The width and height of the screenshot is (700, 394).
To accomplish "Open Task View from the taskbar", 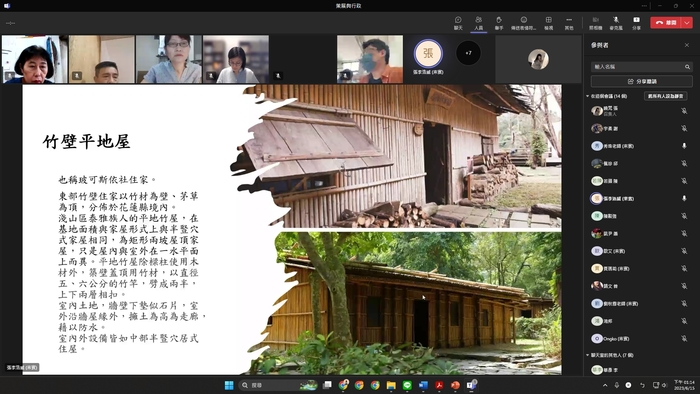I will (x=327, y=385).
